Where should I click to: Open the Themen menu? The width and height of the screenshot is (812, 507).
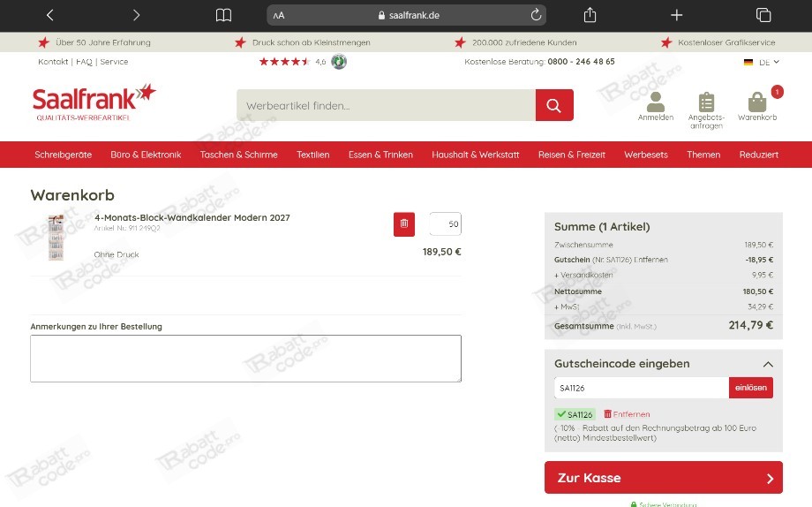pyautogui.click(x=703, y=155)
